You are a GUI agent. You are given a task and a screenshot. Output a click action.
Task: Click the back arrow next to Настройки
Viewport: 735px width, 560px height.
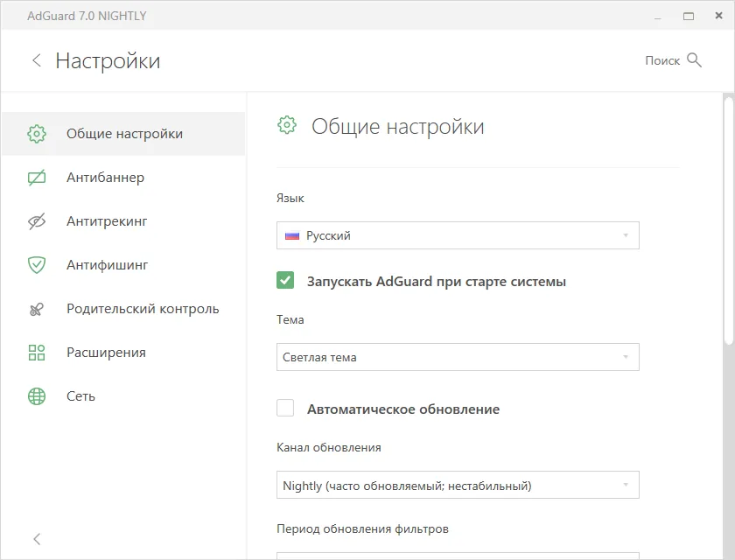coord(37,60)
